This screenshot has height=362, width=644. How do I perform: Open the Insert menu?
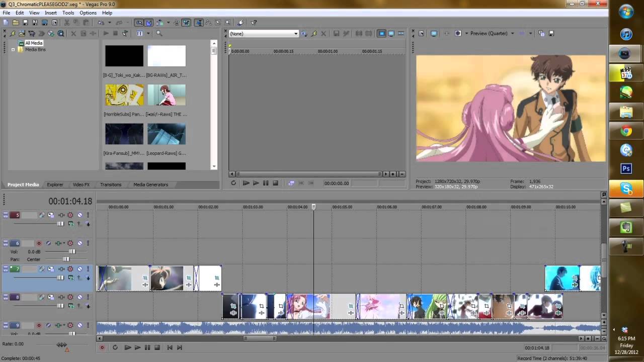[51, 13]
